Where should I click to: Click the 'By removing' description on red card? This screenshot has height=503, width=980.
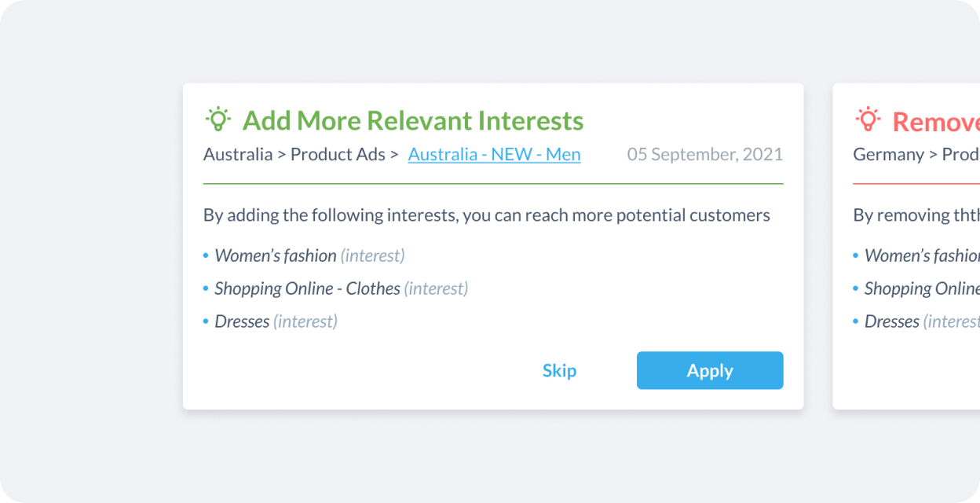[x=916, y=215]
